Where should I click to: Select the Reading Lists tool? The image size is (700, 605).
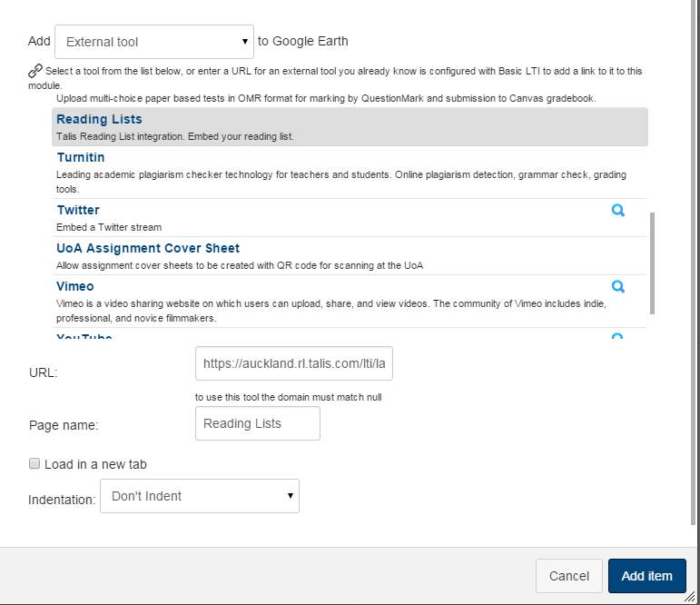point(99,119)
